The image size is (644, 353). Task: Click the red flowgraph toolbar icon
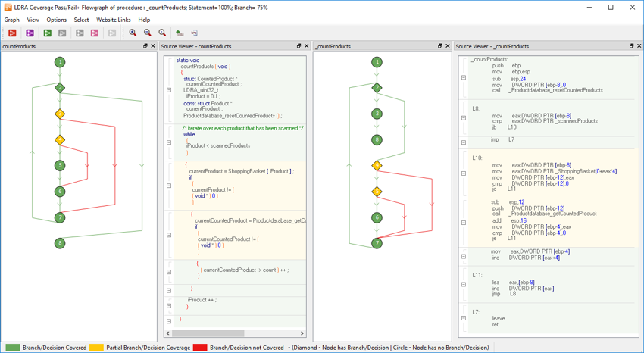pyautogui.click(x=12, y=33)
